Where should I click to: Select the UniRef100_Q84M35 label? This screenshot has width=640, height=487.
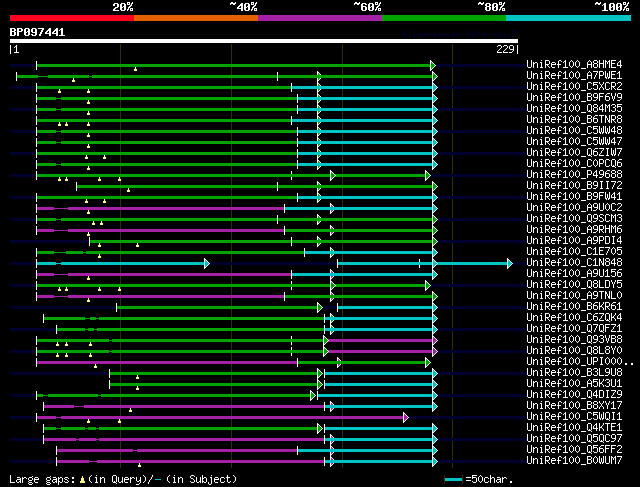[x=574, y=109]
